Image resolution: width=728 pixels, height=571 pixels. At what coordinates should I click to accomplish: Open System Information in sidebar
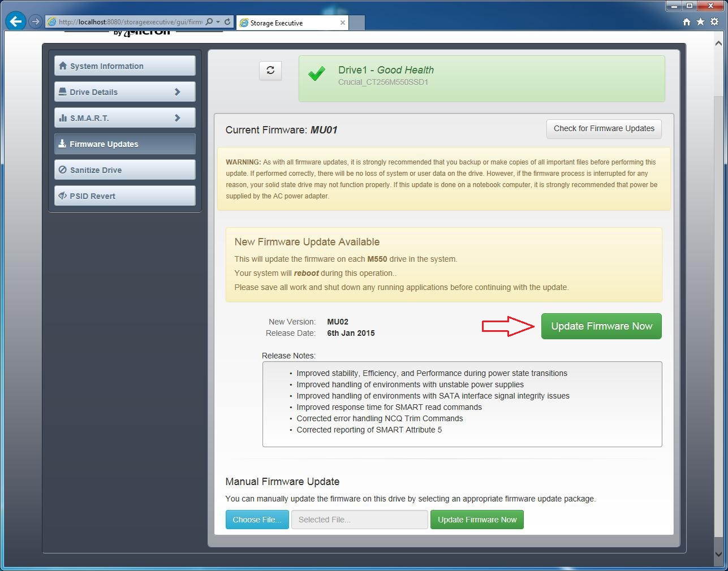(x=125, y=66)
